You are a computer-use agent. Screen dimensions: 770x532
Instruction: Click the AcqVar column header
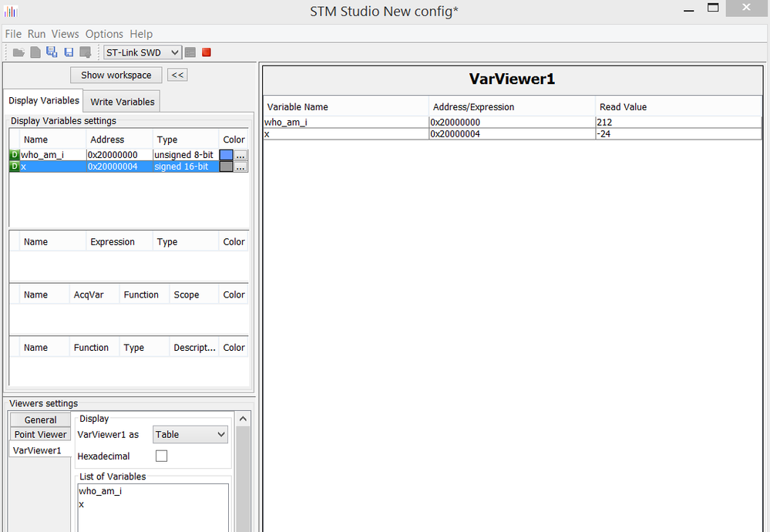pyautogui.click(x=94, y=295)
